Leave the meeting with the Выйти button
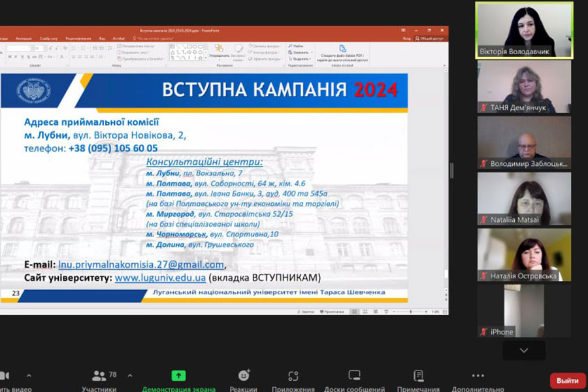The width and height of the screenshot is (588, 392). tap(567, 381)
